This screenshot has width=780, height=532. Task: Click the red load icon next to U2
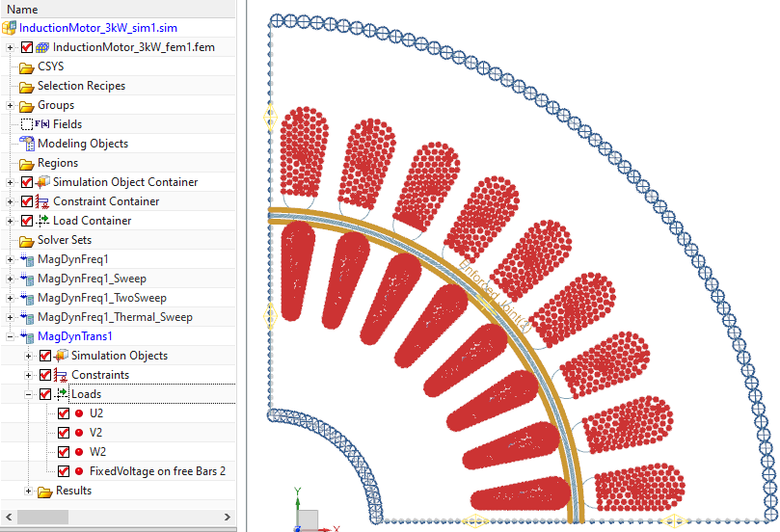79,413
